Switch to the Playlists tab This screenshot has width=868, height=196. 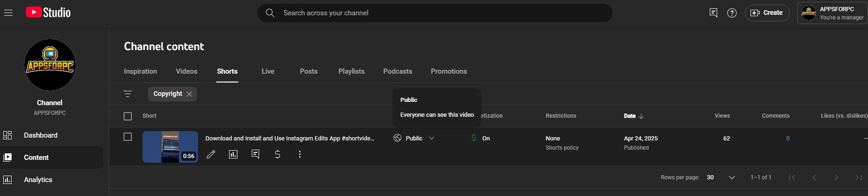pos(351,71)
